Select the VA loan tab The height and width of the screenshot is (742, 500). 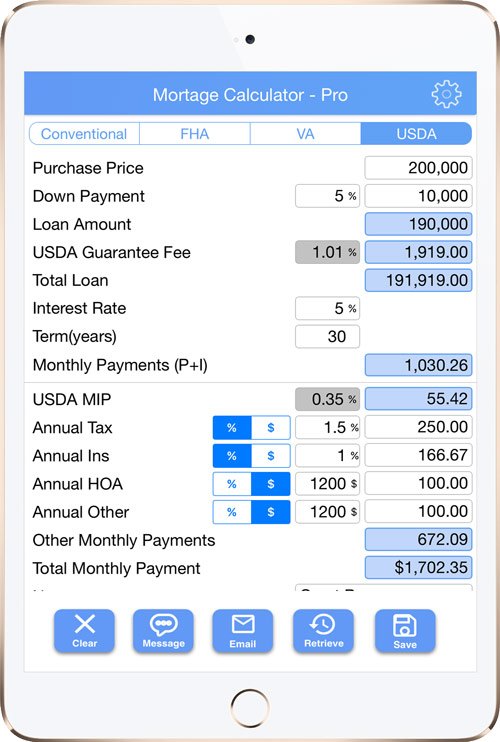click(x=305, y=134)
